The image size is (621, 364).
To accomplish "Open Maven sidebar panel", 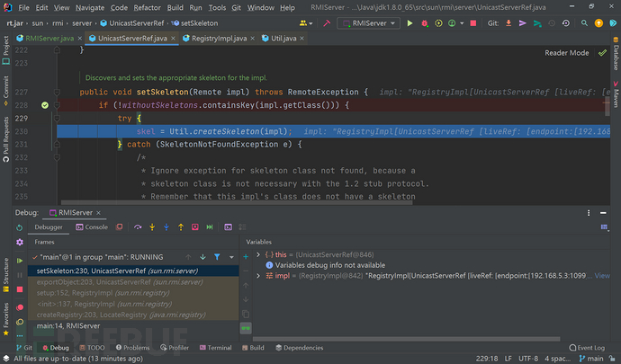I will point(616,94).
